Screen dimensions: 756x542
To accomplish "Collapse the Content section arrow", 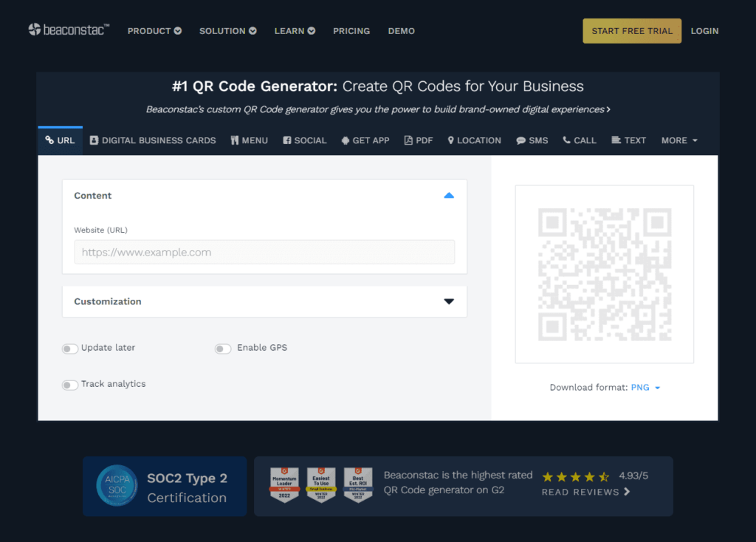I will pos(448,196).
